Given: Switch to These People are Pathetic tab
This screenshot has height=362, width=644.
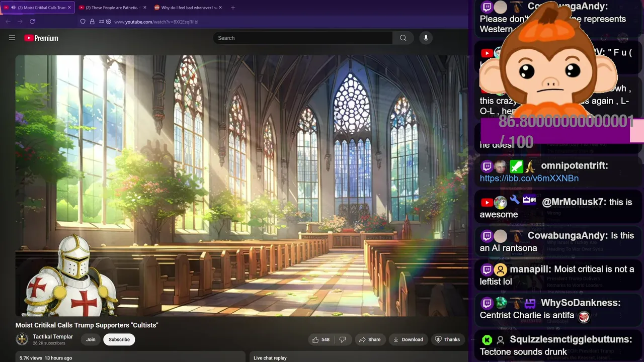Looking at the screenshot, I should point(113,8).
